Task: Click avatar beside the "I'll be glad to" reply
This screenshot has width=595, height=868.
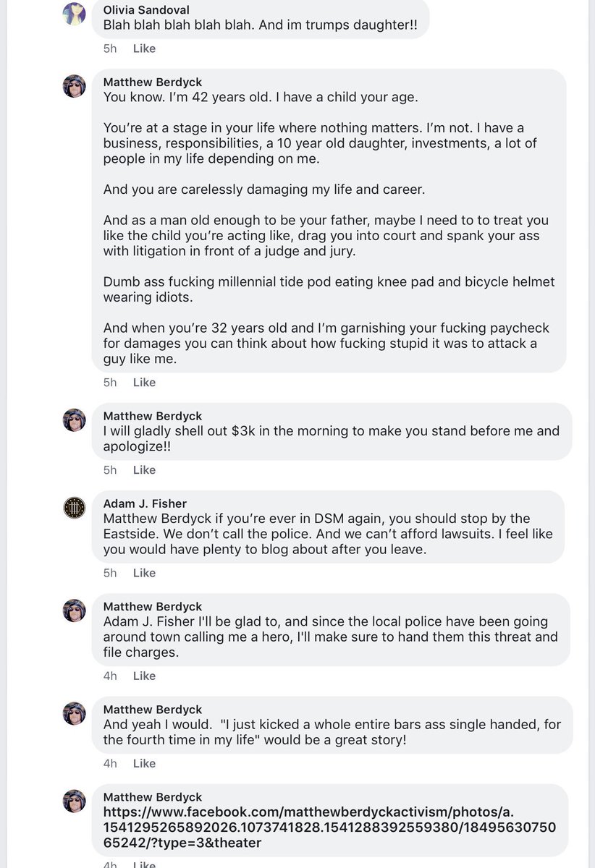Action: tap(75, 610)
